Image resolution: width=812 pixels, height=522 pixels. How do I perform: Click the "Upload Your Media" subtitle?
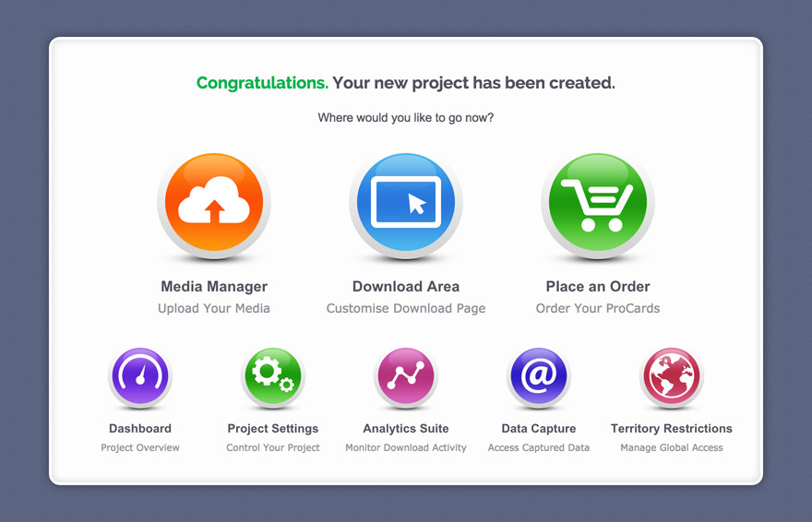pos(214,309)
